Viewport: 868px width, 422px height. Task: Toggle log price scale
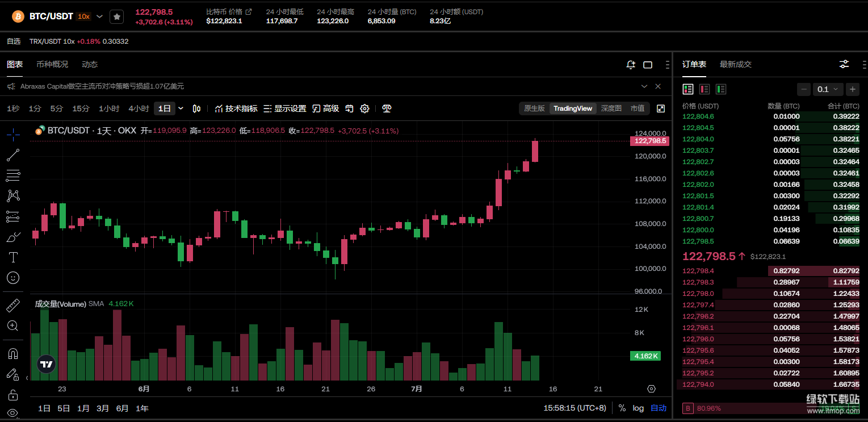639,408
